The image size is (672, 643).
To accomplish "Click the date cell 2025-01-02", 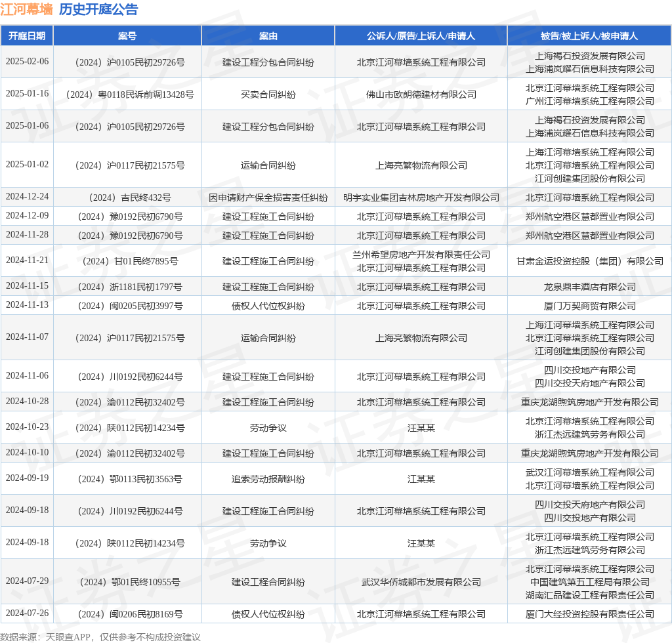I will (x=27, y=165).
